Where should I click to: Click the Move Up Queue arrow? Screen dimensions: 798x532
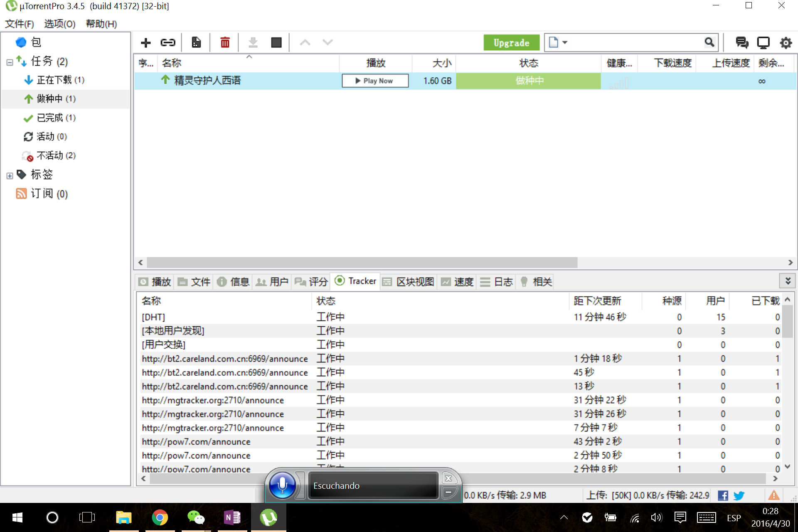click(x=305, y=42)
